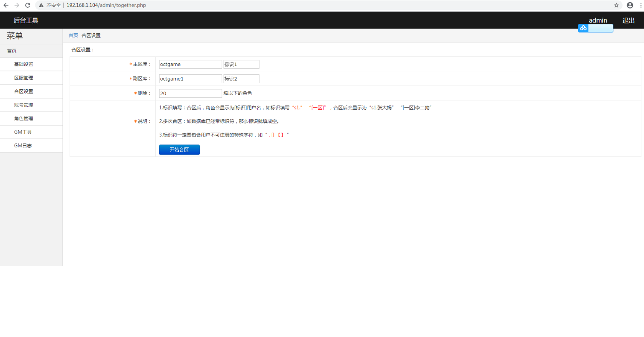Open 角色管理 section
The width and height of the screenshot is (644, 337).
point(23,118)
